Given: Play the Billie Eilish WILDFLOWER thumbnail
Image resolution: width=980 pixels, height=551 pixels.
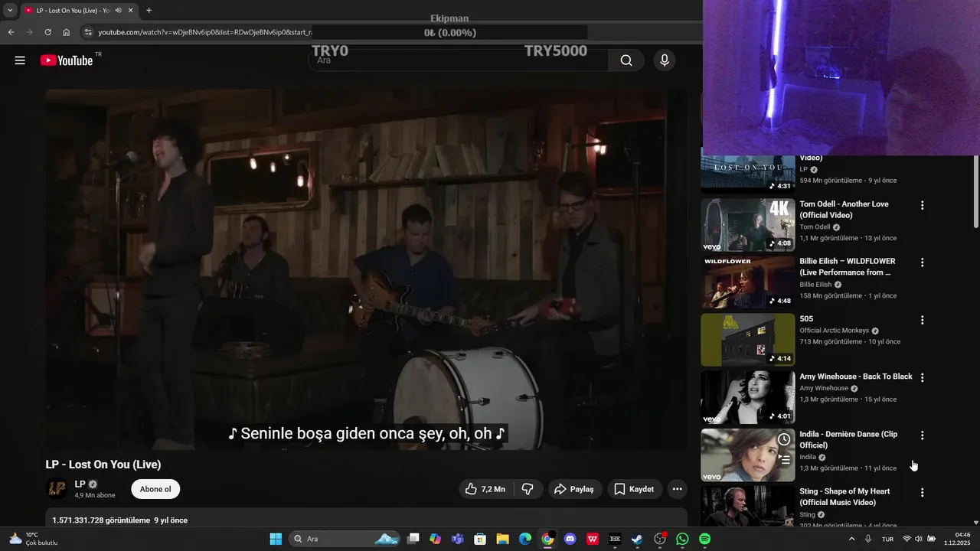Looking at the screenshot, I should (x=748, y=282).
